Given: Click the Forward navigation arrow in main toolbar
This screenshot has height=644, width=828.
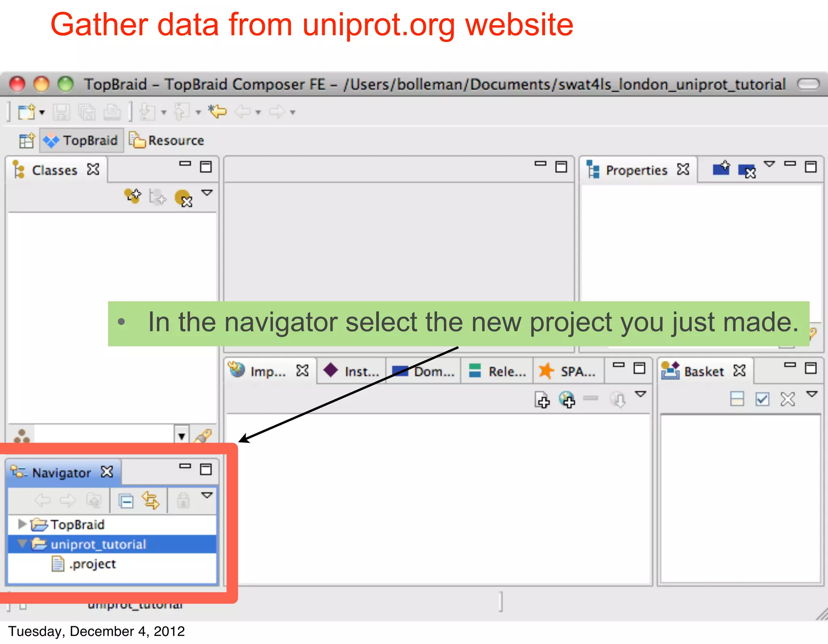Looking at the screenshot, I should pyautogui.click(x=277, y=111).
